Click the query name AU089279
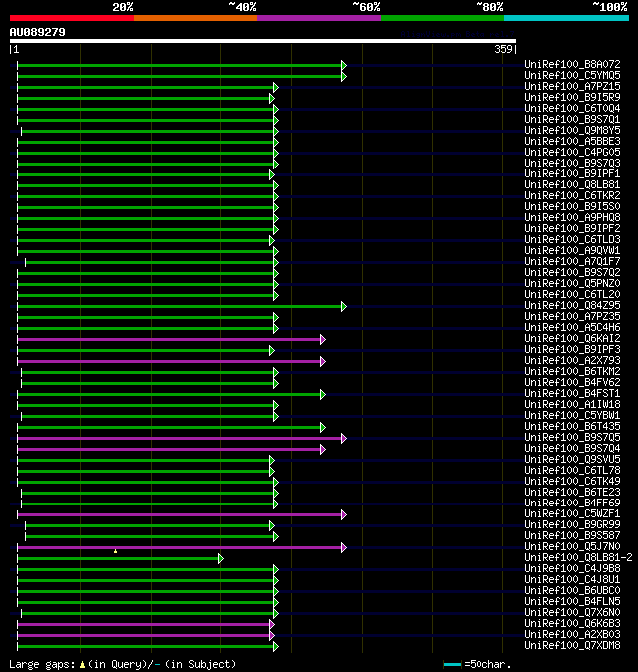The height and width of the screenshot is (672, 638). [x=37, y=32]
